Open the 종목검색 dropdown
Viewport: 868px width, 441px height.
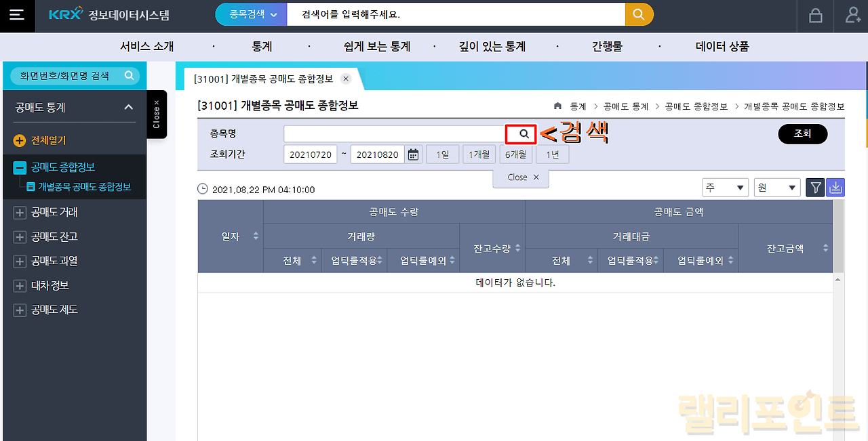tap(251, 14)
